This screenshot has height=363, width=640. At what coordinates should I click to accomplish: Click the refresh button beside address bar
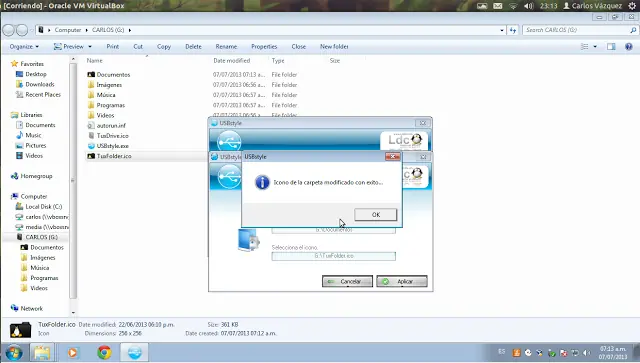[x=513, y=30]
